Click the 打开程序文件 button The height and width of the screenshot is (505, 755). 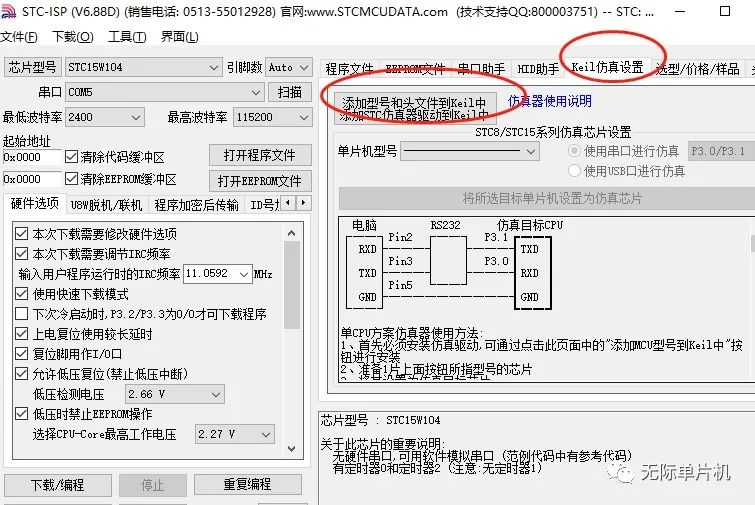pos(260,155)
